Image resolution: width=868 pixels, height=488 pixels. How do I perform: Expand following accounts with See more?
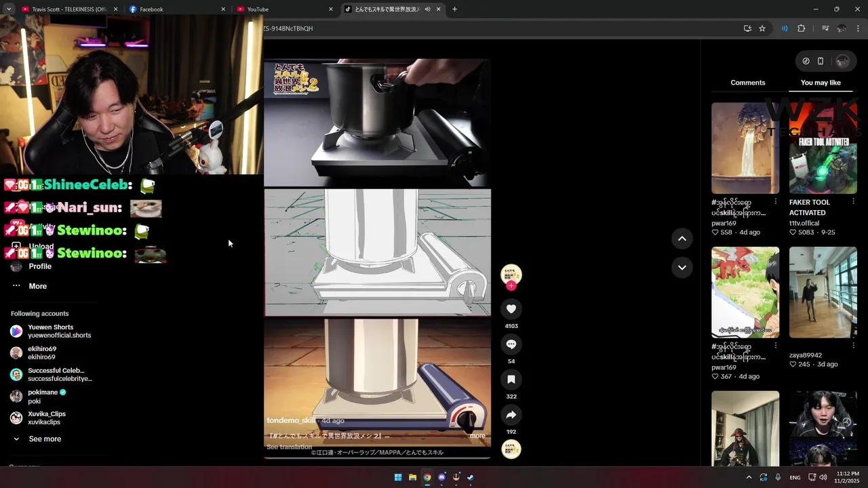pyautogui.click(x=45, y=439)
